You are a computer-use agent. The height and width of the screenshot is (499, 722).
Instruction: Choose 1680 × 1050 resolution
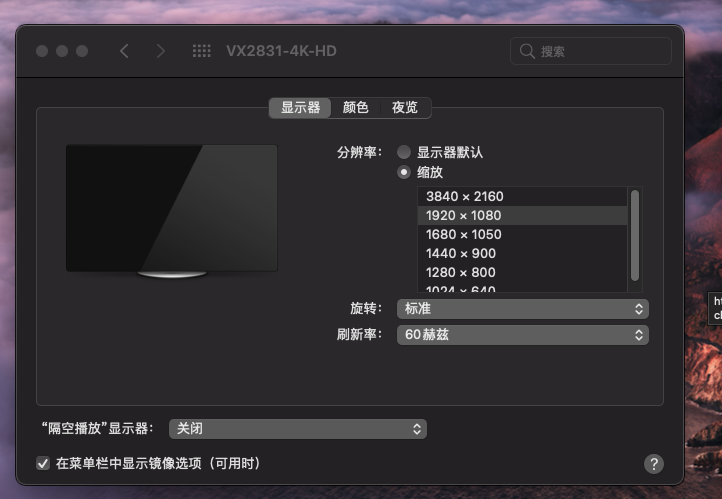coord(522,234)
